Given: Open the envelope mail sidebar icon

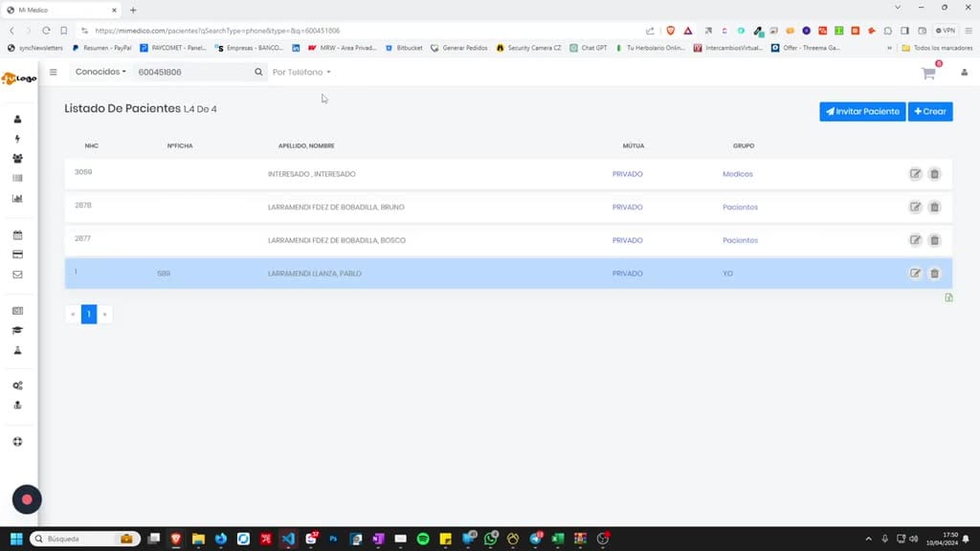Looking at the screenshot, I should [x=17, y=275].
